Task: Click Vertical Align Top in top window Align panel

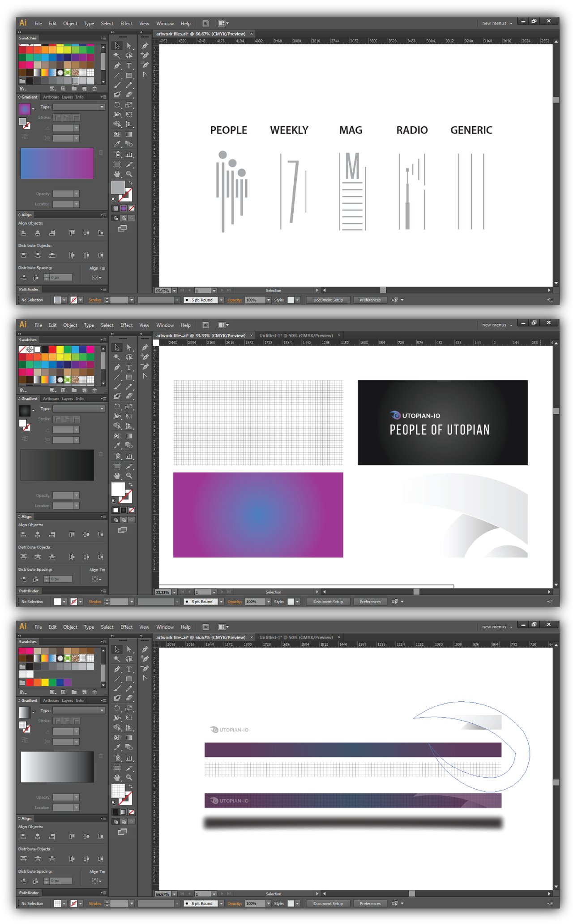Action: click(x=72, y=233)
